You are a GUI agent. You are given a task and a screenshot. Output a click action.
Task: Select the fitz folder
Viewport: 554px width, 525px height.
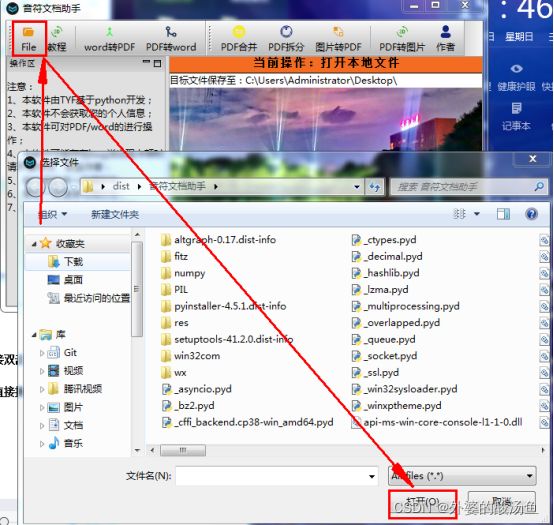175,256
